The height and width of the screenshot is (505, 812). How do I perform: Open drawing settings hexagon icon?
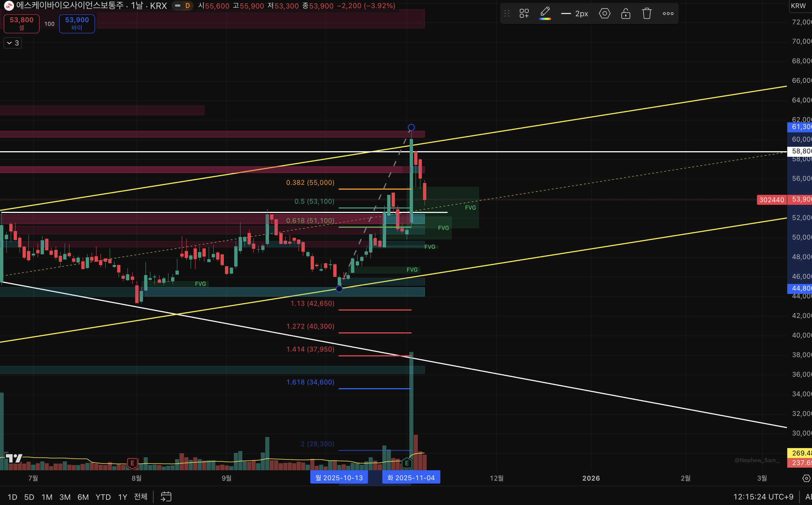(604, 14)
